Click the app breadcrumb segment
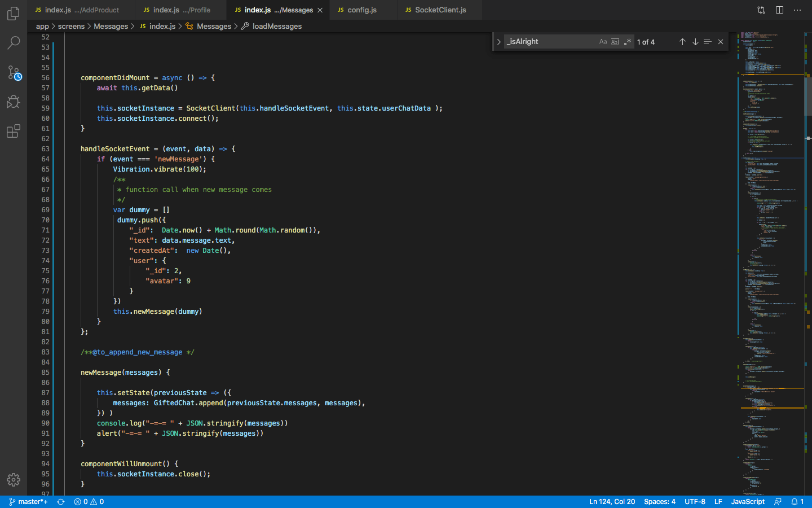 click(x=42, y=27)
